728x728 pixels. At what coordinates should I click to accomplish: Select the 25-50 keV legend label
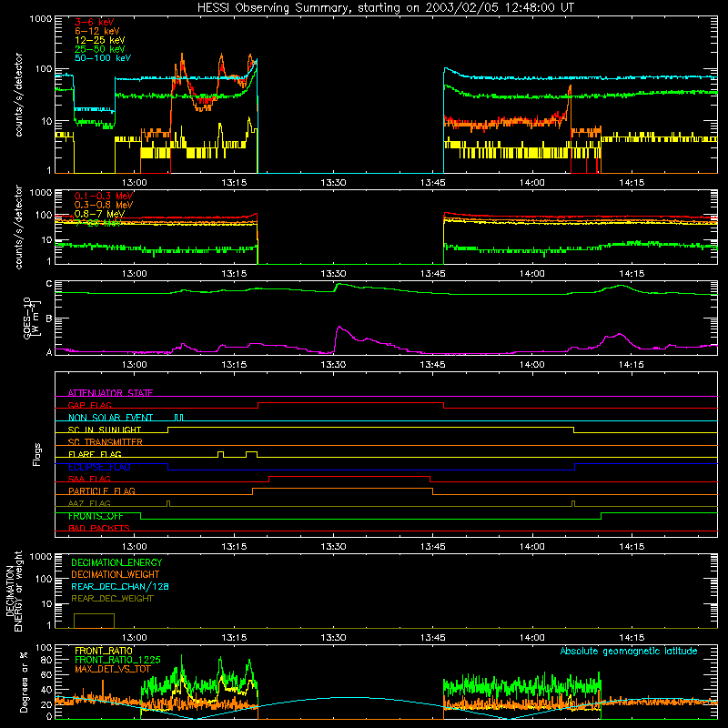pyautogui.click(x=100, y=49)
